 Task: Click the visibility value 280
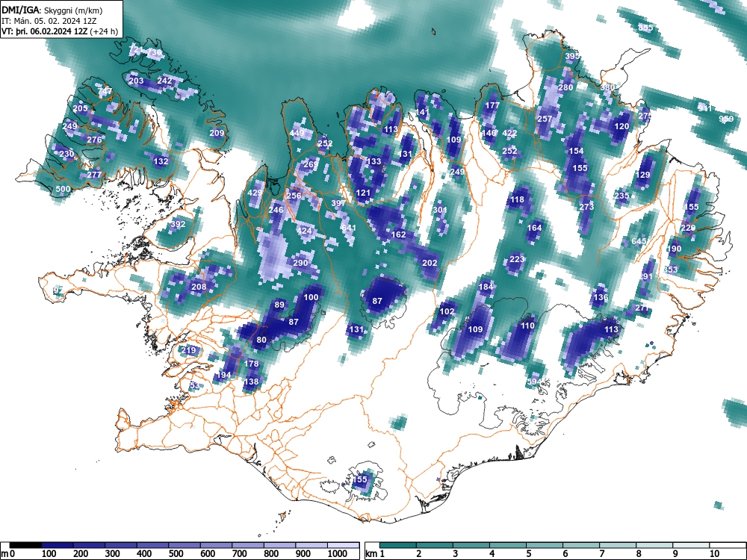click(565, 87)
